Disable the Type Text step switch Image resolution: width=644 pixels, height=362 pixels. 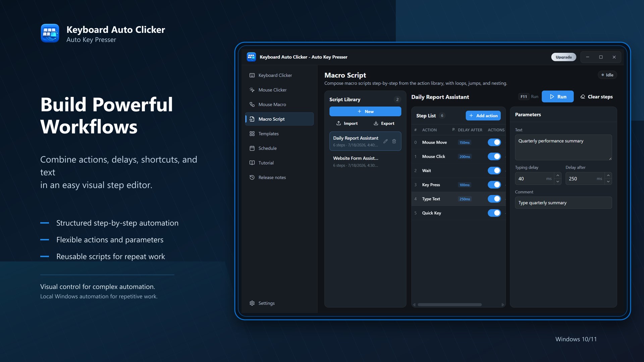[494, 199]
